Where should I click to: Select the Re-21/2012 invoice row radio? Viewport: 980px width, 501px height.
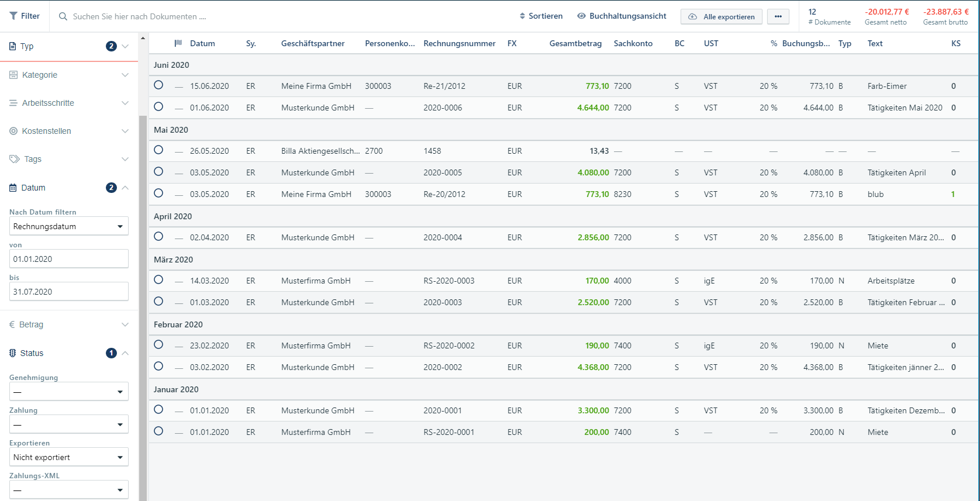click(x=158, y=85)
